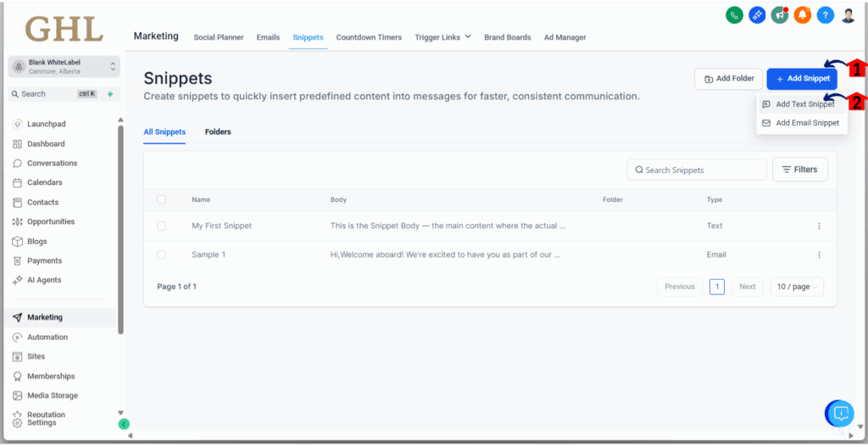Click the green lightning quick actions icon
This screenshot has width=868, height=446.
pos(110,94)
